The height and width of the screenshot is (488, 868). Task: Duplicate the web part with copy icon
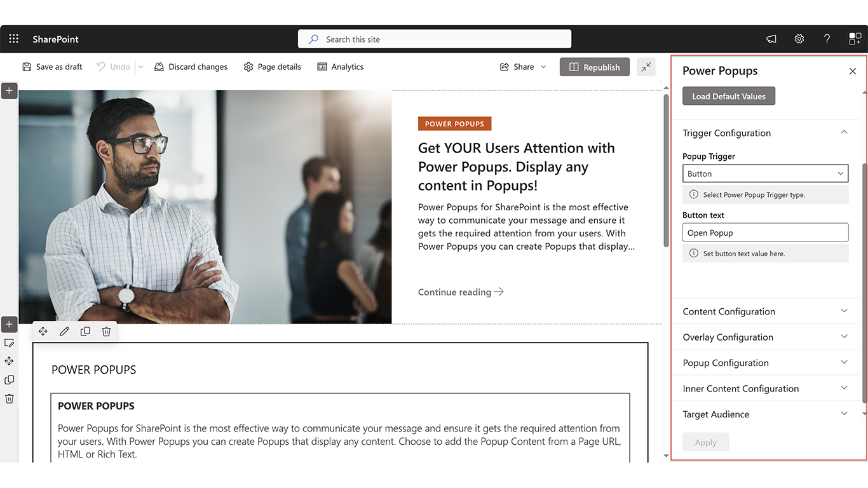point(85,331)
